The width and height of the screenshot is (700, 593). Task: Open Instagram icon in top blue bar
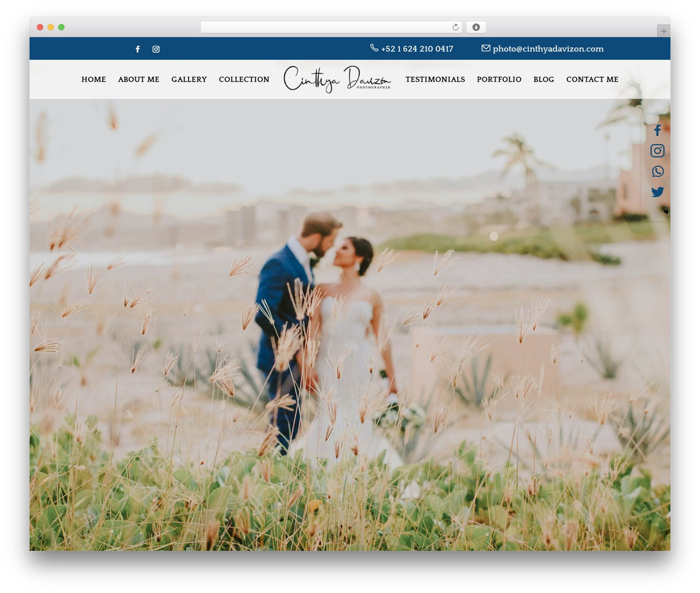156,49
